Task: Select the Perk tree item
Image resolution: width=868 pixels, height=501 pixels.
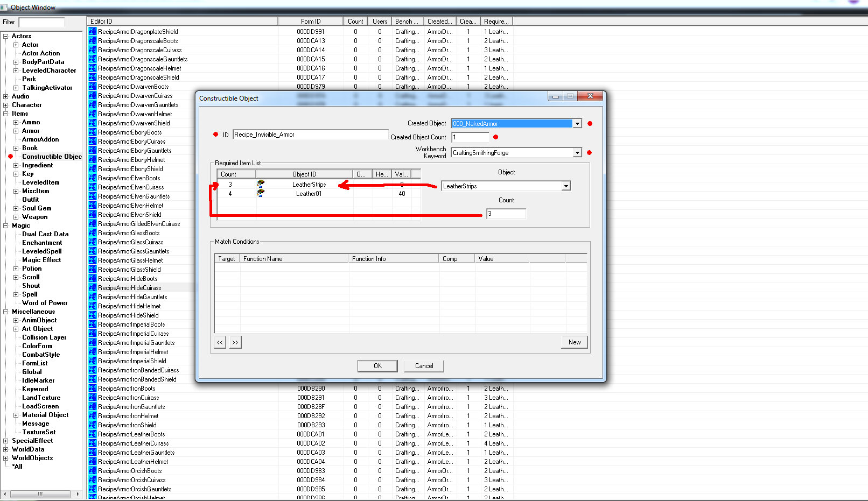Action: click(x=29, y=79)
